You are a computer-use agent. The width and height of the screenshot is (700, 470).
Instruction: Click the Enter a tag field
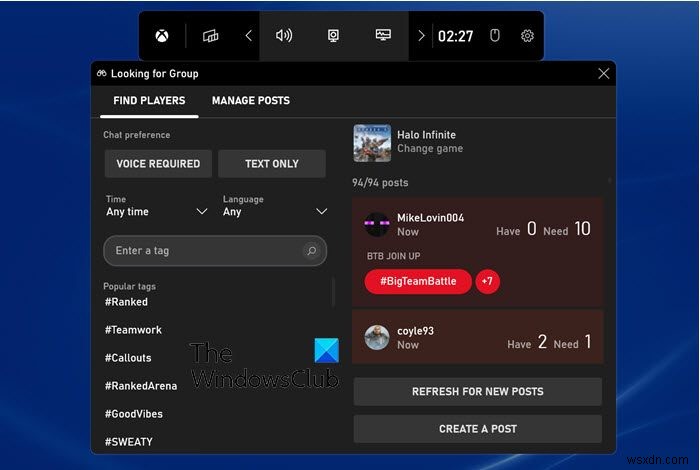pyautogui.click(x=215, y=251)
